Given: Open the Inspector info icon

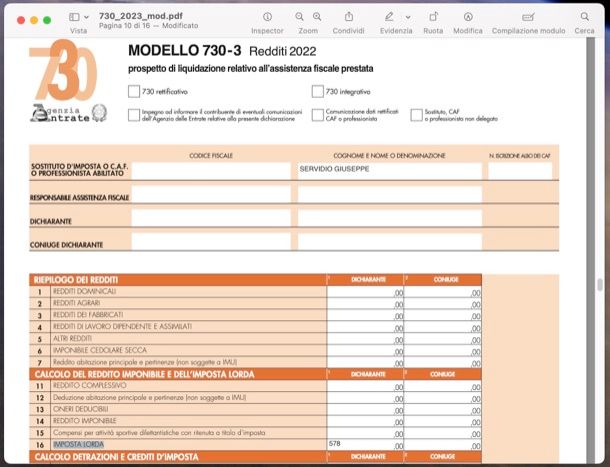Looking at the screenshot, I should click(x=267, y=17).
